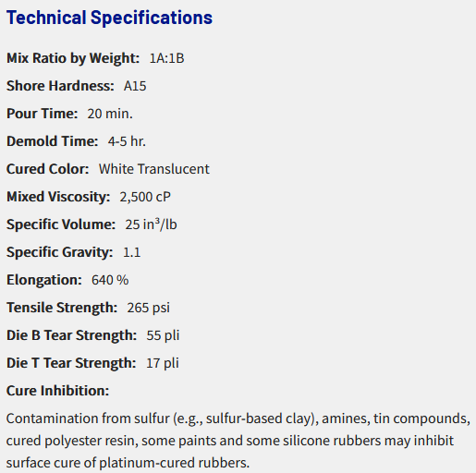Click the 2,500 cP viscosity value
This screenshot has width=476, height=473.
coord(145,197)
